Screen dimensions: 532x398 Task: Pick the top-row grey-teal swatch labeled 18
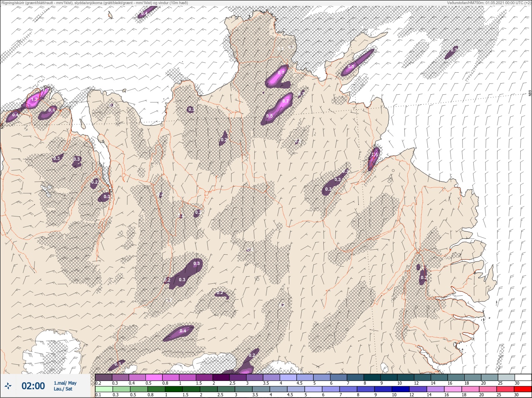[473, 377]
